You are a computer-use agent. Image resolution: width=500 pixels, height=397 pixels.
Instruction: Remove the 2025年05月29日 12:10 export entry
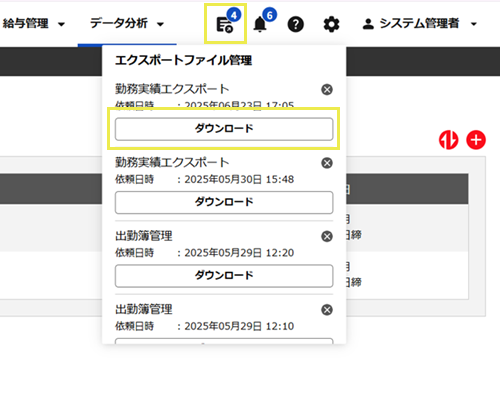327,310
